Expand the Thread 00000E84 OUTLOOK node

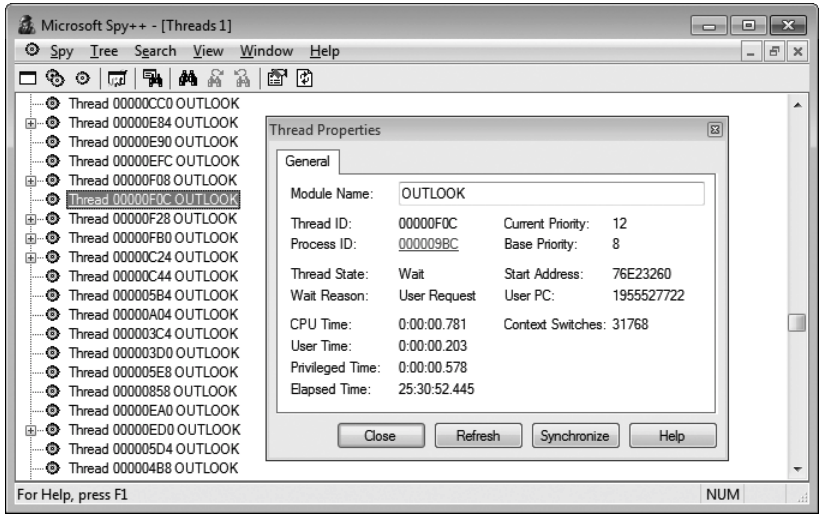[x=31, y=123]
